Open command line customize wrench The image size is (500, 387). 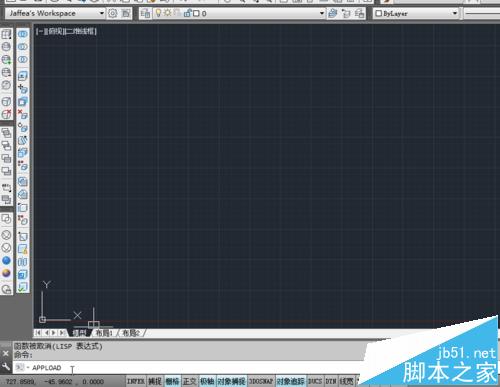6,367
